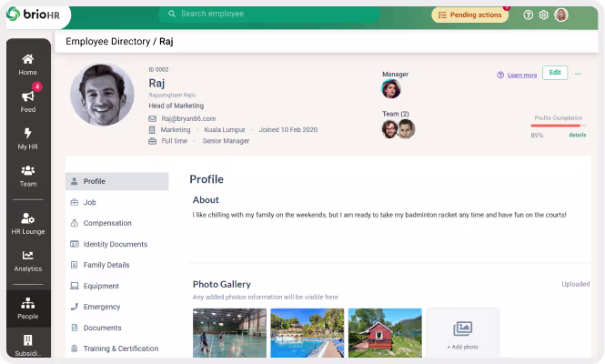Go to My HR lightning icon
The height and width of the screenshot is (364, 605).
point(28,134)
